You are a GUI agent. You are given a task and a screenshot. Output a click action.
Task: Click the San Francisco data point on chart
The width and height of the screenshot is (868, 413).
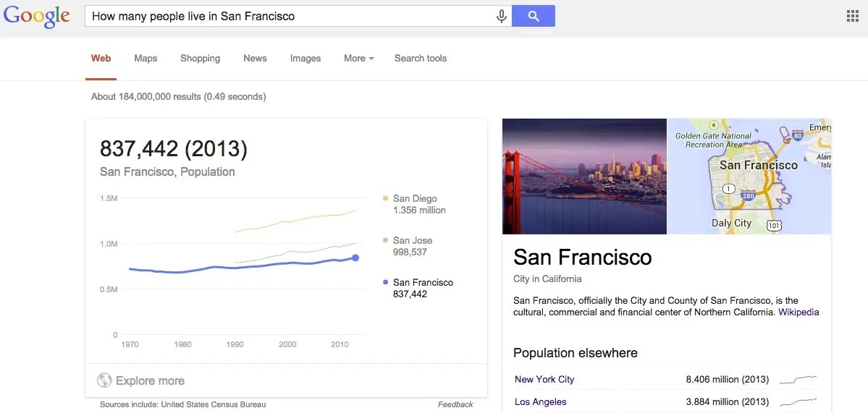click(x=355, y=257)
